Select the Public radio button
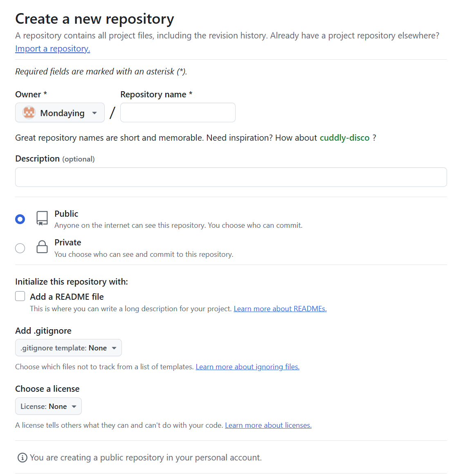This screenshot has height=476, width=472. [20, 219]
